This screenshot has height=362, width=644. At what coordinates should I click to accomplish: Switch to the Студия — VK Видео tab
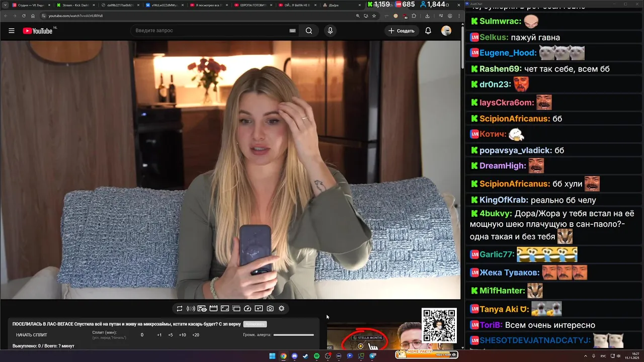pos(30,5)
